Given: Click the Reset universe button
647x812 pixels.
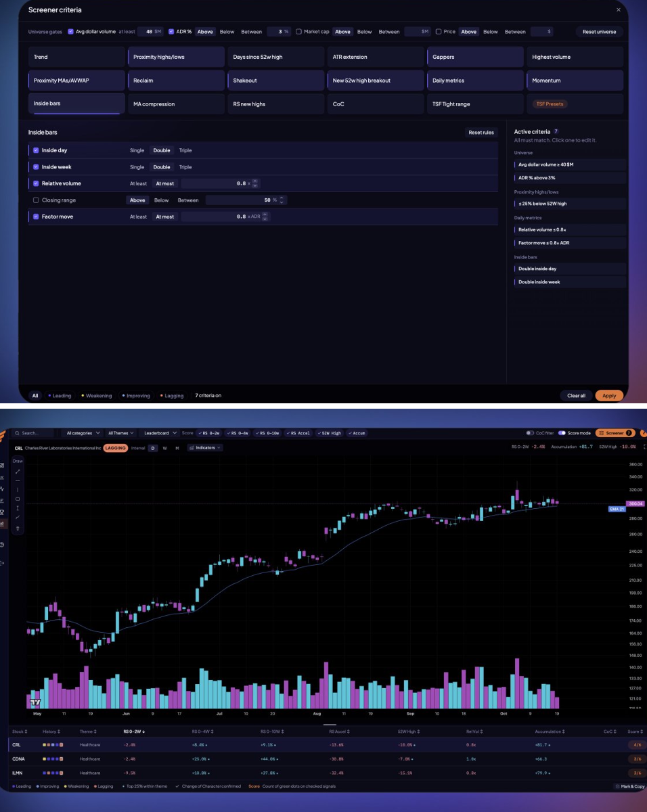Looking at the screenshot, I should (x=600, y=32).
